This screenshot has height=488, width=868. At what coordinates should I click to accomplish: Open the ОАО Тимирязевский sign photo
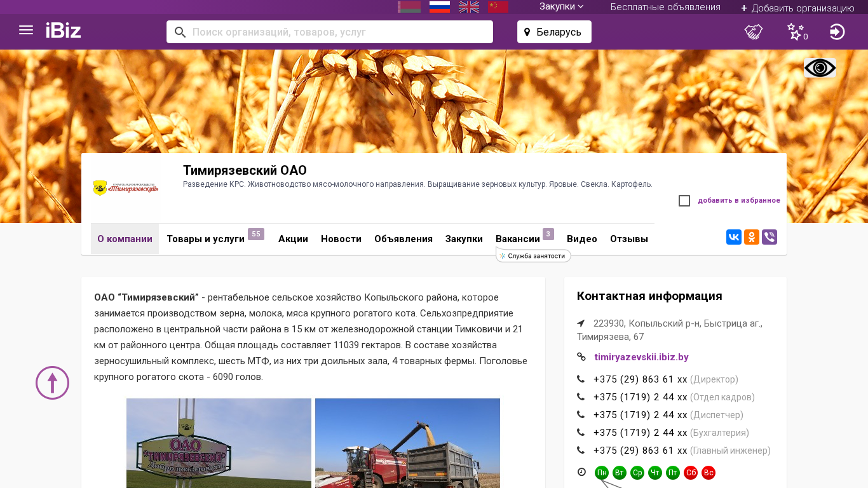[x=219, y=444]
